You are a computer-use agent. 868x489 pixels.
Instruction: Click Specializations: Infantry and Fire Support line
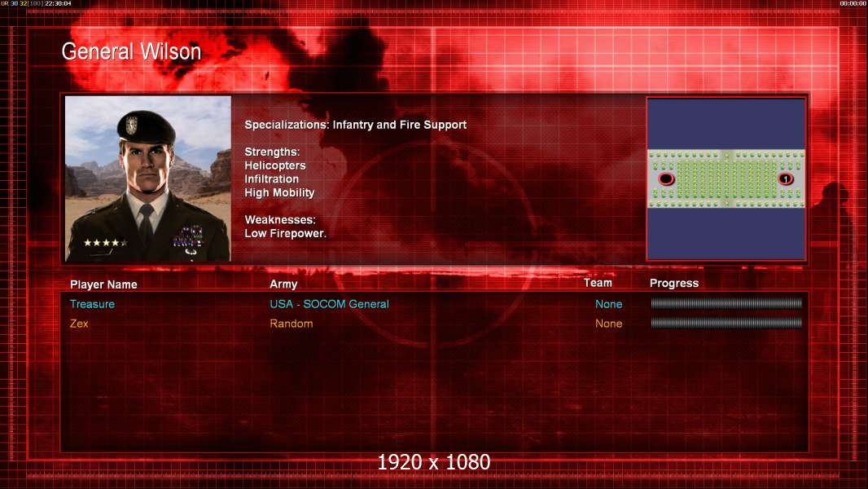(355, 126)
